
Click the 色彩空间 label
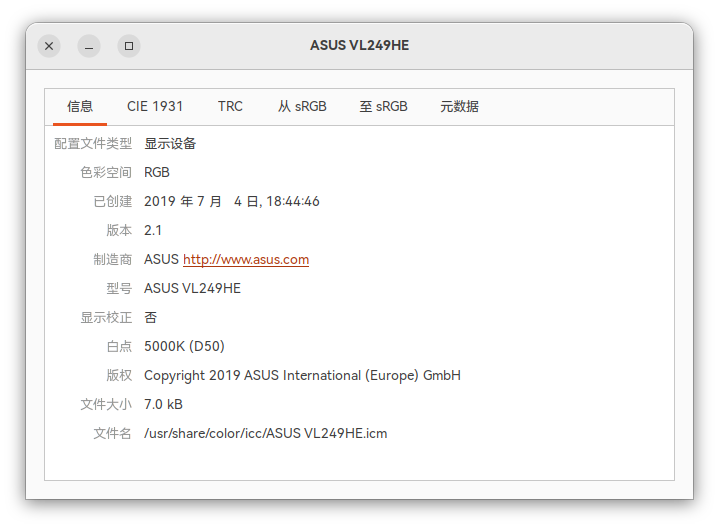[106, 172]
